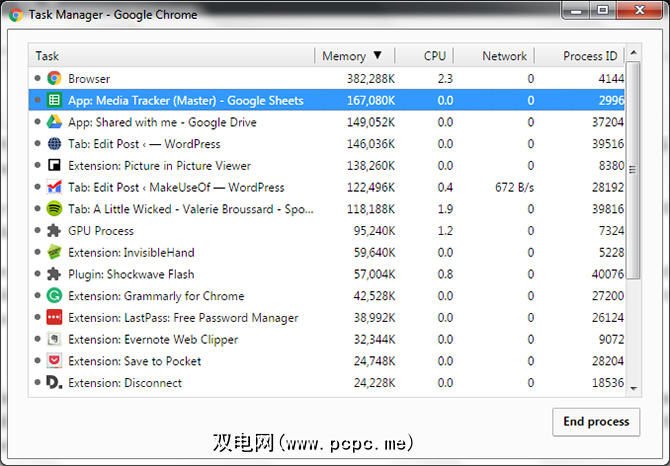Click the InvisibleHand extension icon

coord(54,252)
